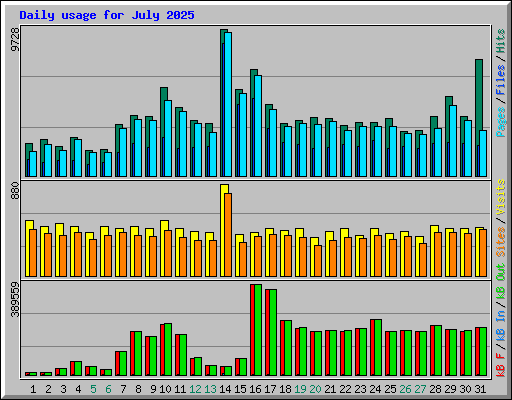This screenshot has height=400, width=512.
Task: Select day 11 on the x-axis
Action: (180, 389)
